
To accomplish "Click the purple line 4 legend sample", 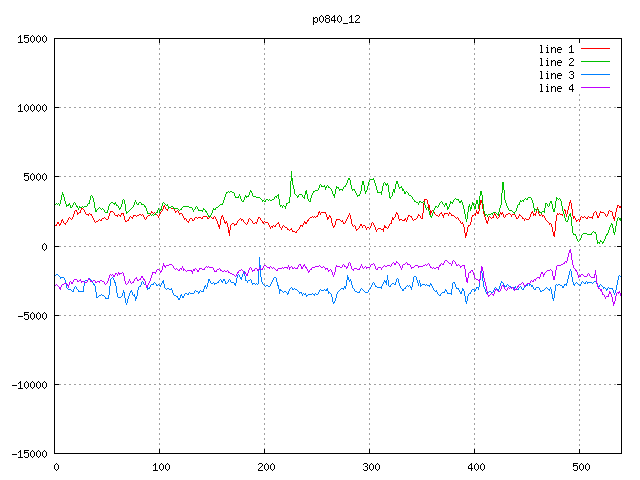I will [596, 88].
